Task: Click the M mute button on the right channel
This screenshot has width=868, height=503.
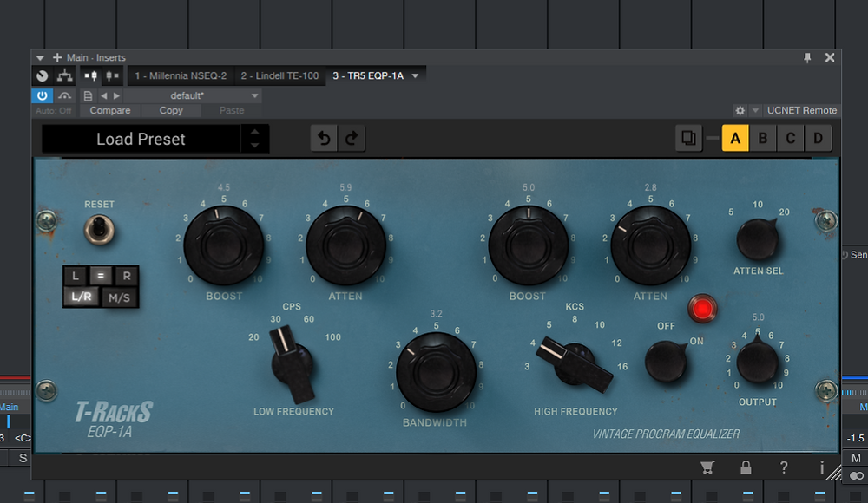Action: (x=856, y=458)
